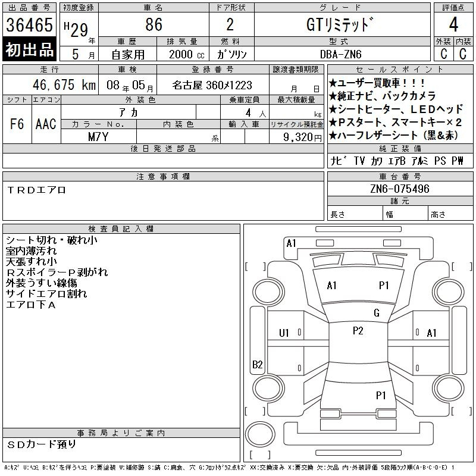Screen dimensions: 476x476
Task: Select the A1 mark beside the front bumper
Action: pos(291,243)
